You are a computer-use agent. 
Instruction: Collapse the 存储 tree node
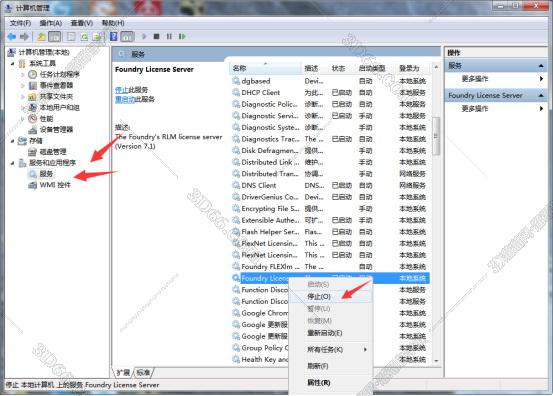tap(12, 141)
